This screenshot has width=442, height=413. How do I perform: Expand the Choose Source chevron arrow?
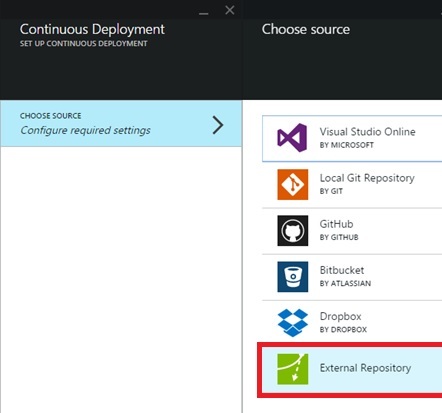tap(218, 125)
